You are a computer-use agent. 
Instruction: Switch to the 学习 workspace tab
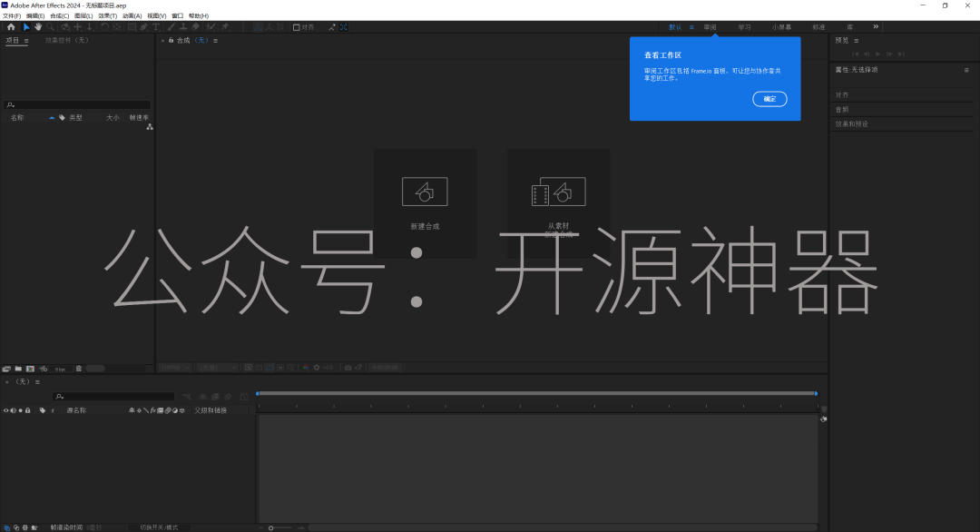(x=744, y=27)
